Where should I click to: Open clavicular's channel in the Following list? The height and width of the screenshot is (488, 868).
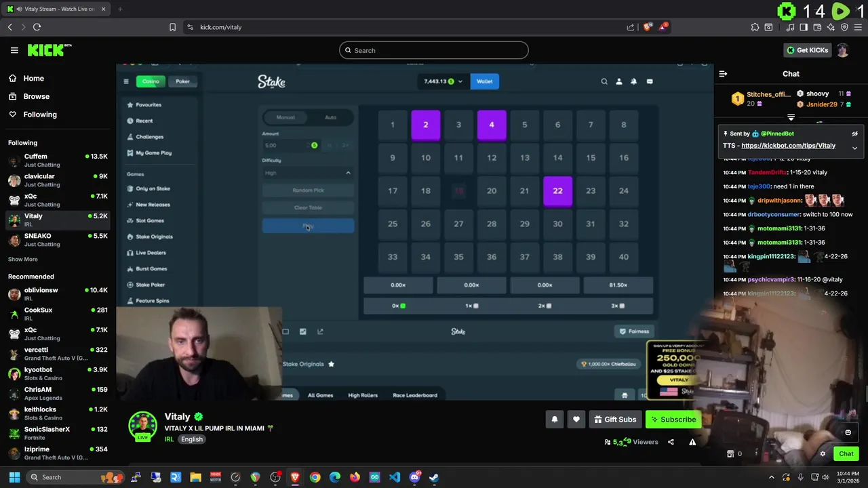click(58, 180)
